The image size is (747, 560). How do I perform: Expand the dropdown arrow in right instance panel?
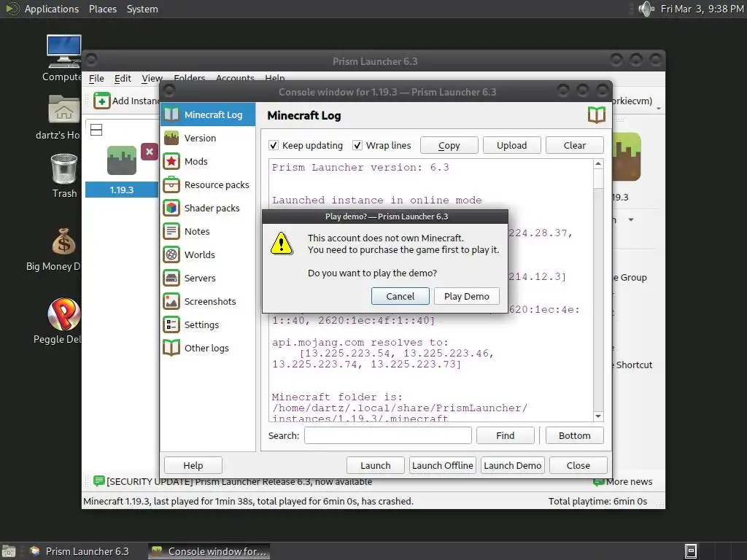(631, 220)
